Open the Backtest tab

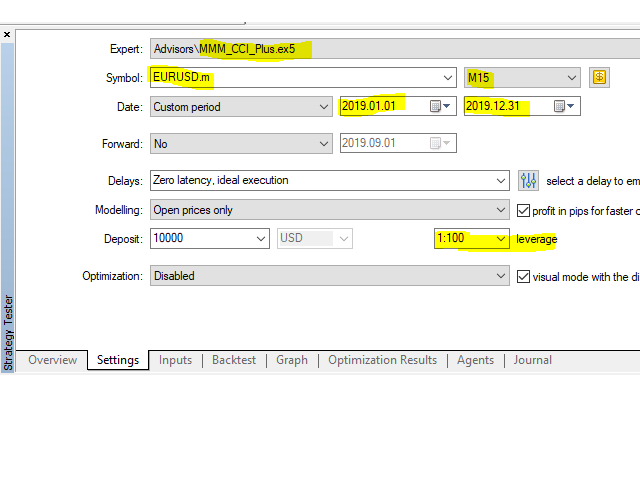[x=234, y=360]
